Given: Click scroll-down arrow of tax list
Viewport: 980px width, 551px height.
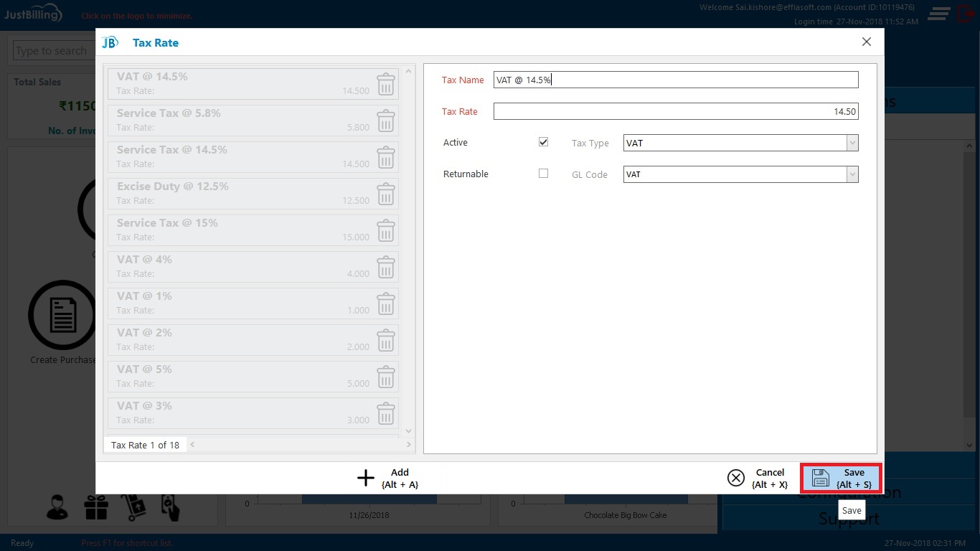Looking at the screenshot, I should coord(409,431).
